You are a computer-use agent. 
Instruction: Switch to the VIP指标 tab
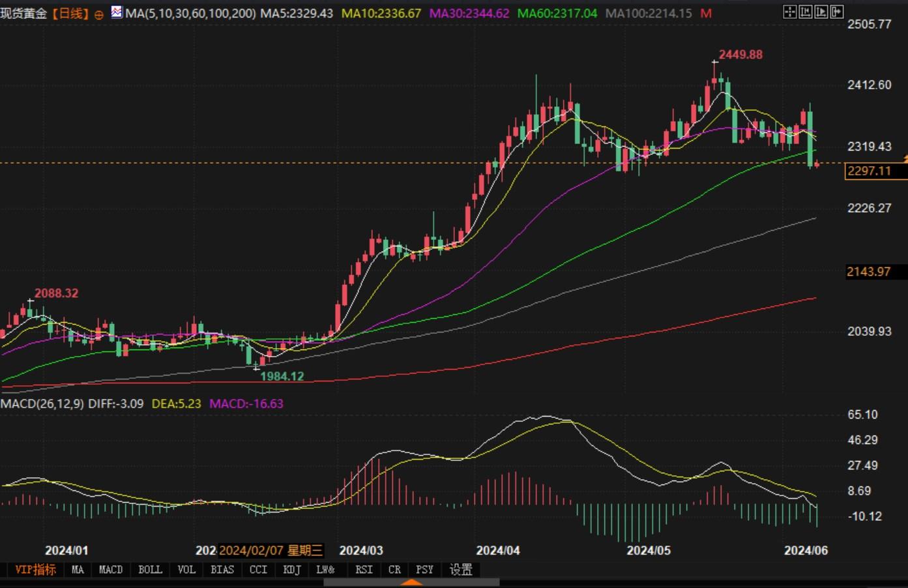coord(35,570)
